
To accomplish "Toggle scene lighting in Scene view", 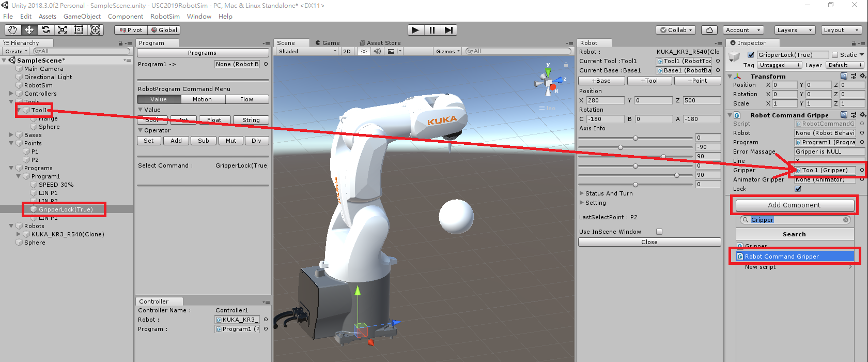I will coord(364,51).
